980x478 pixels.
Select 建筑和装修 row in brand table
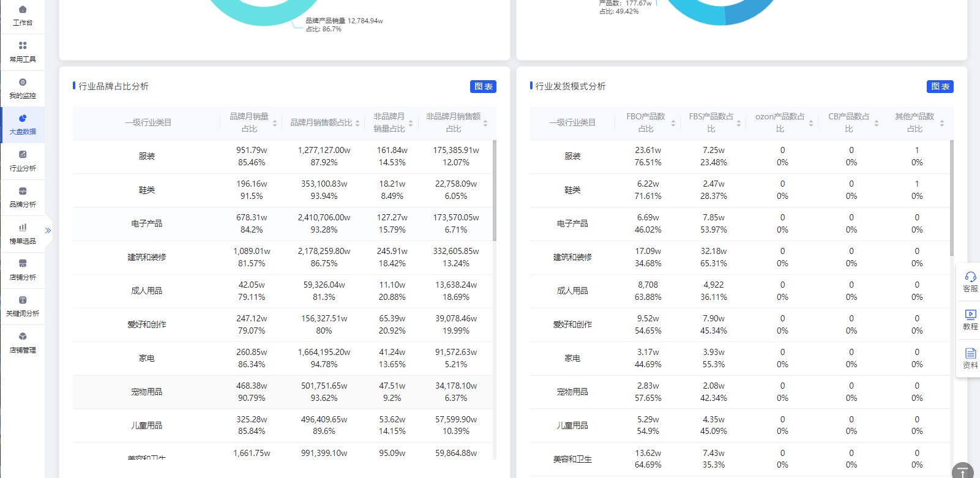(283, 257)
